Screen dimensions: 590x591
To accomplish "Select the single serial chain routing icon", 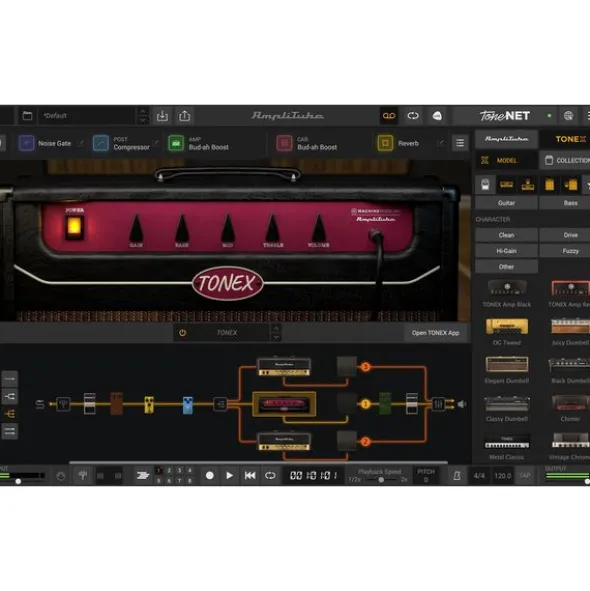I will coord(9,379).
